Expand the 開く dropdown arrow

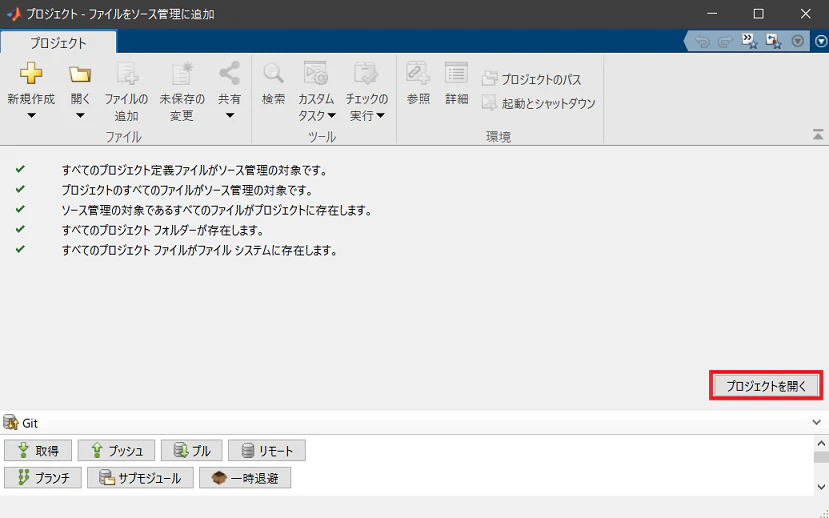point(80,116)
